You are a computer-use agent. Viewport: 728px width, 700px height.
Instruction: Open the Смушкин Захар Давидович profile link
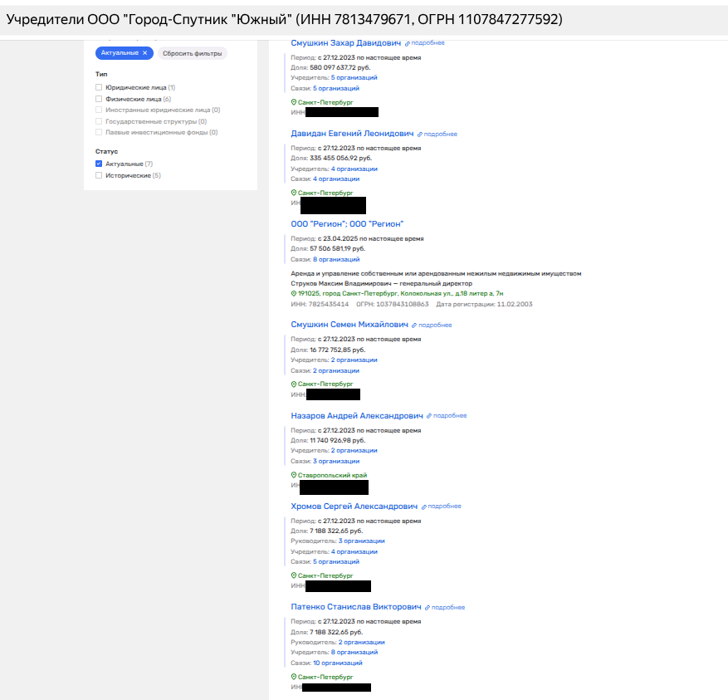[346, 42]
